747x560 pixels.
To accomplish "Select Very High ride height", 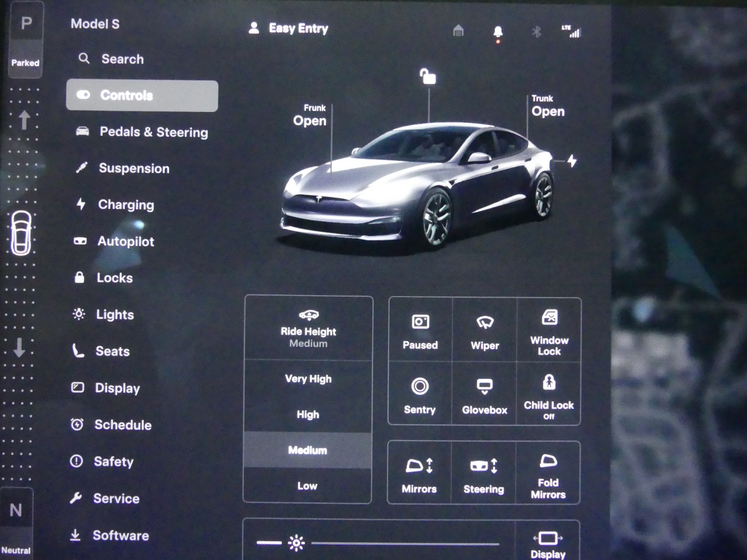I will coord(308,379).
